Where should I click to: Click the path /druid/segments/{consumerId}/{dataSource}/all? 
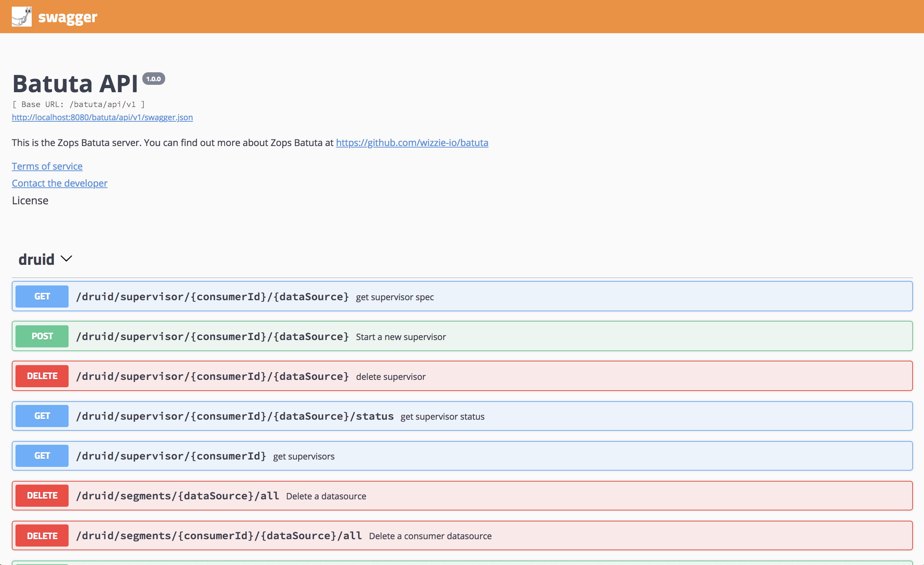(219, 535)
